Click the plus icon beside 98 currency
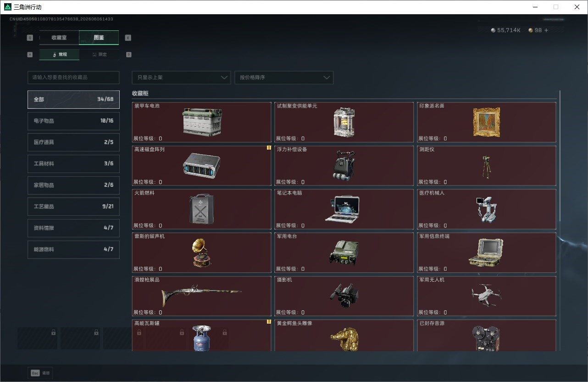 click(x=546, y=30)
